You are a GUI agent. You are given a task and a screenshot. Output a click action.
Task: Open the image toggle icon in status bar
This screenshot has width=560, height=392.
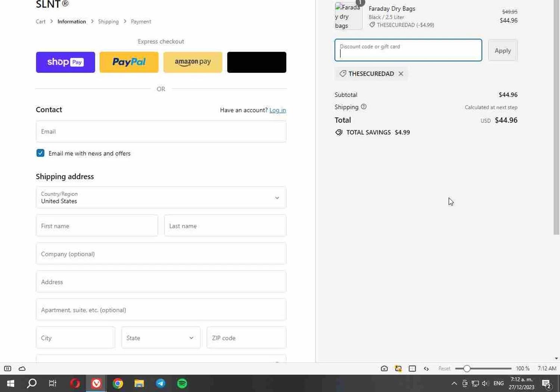click(398, 368)
